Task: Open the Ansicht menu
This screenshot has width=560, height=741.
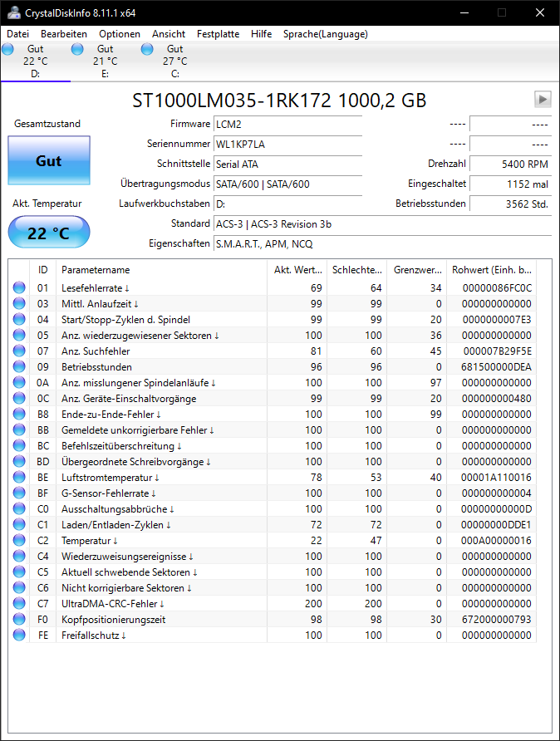Action: click(169, 34)
